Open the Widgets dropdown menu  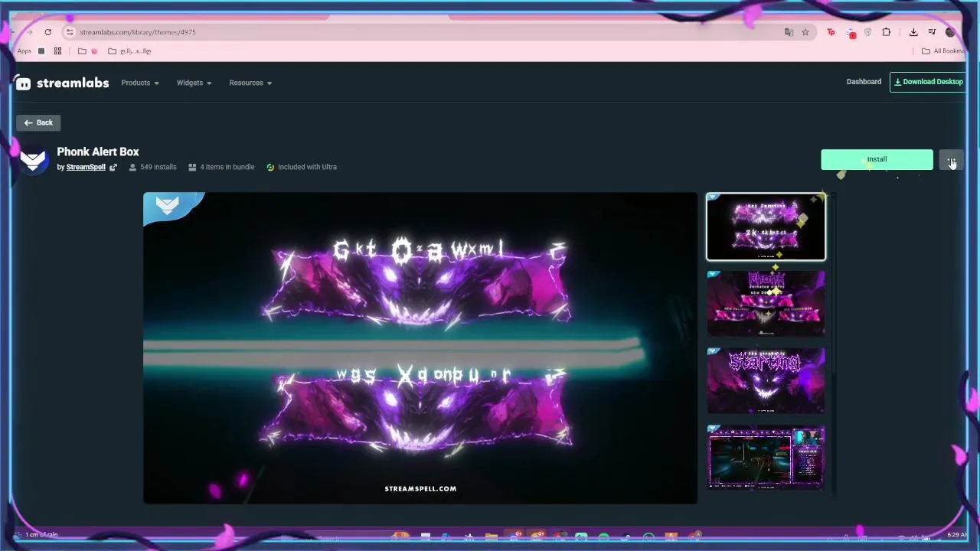click(x=194, y=83)
